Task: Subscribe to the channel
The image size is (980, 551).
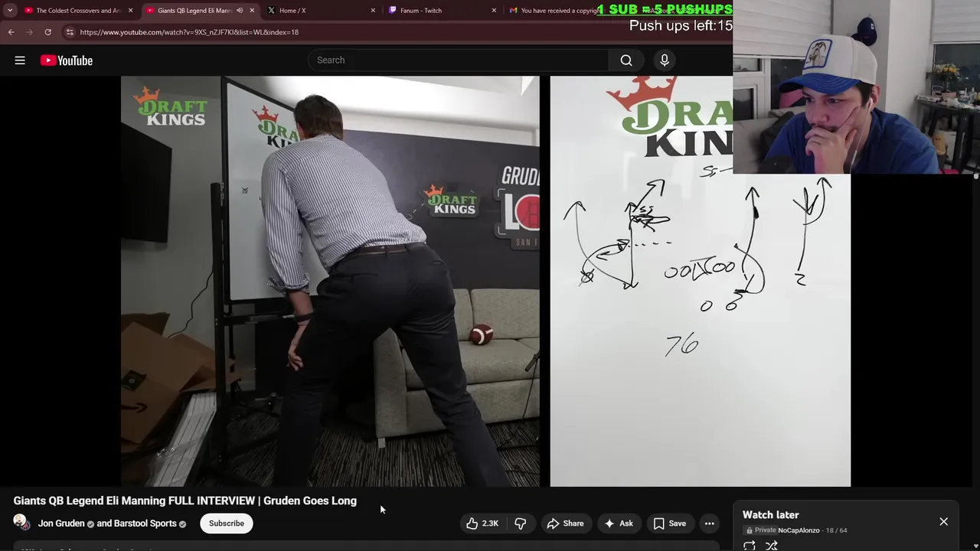Action: [227, 523]
